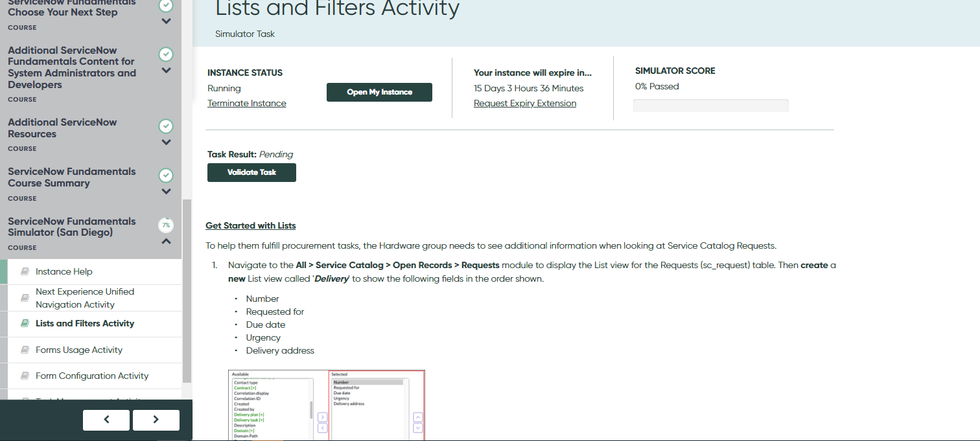980x441 pixels.
Task: Go to the previous page with the left arrow
Action: [106, 420]
